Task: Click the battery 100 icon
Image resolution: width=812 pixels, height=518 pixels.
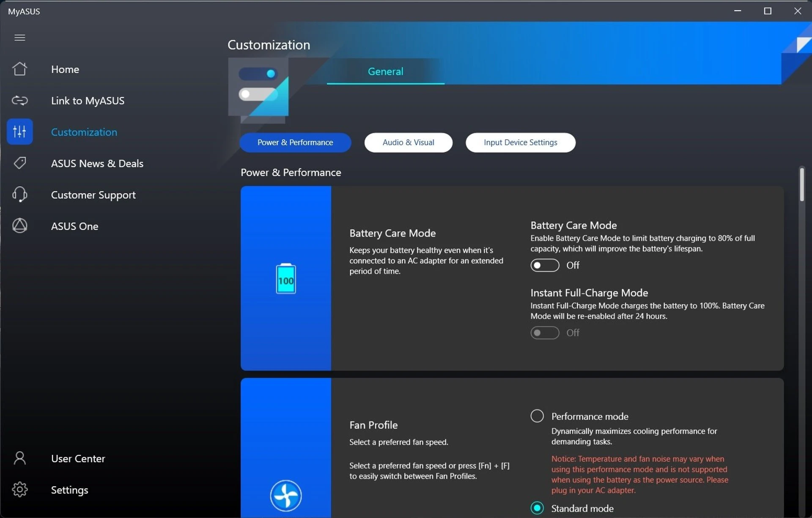Action: (x=286, y=278)
